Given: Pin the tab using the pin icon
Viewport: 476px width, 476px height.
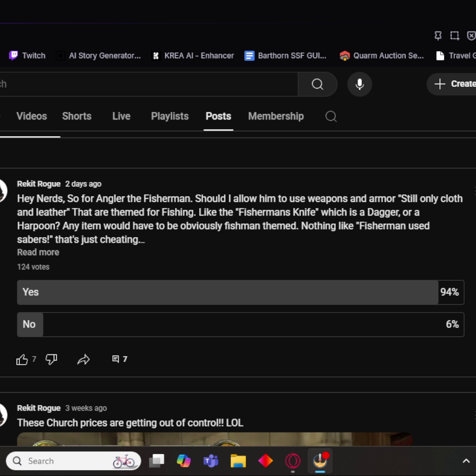Looking at the screenshot, I should pyautogui.click(x=438, y=36).
